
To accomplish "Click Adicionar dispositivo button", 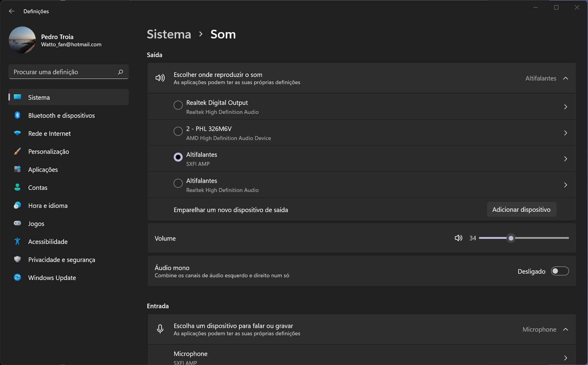I will click(x=521, y=209).
